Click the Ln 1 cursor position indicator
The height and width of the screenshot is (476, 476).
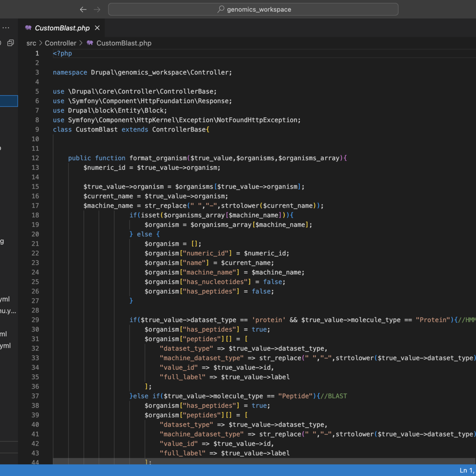point(466,470)
